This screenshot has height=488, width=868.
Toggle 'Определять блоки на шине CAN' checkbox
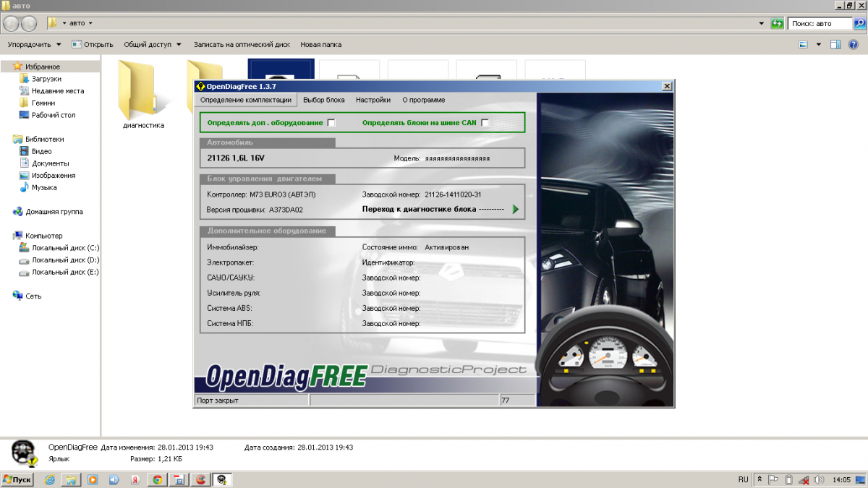coord(485,123)
